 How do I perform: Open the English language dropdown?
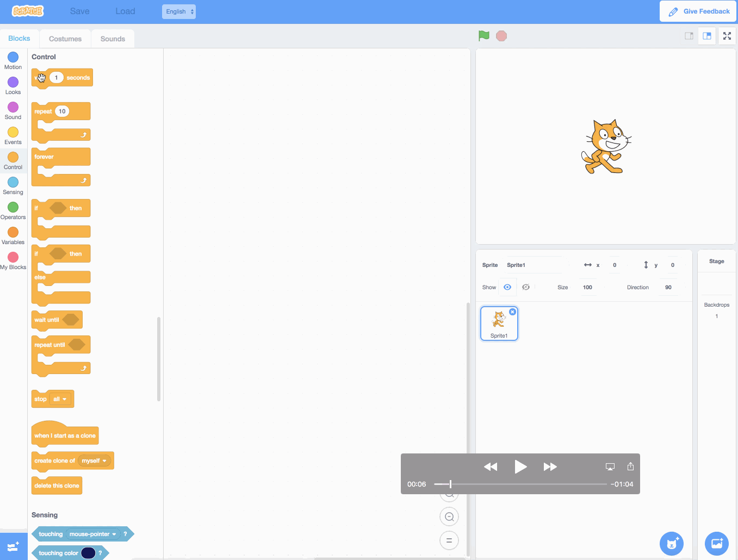tap(179, 11)
